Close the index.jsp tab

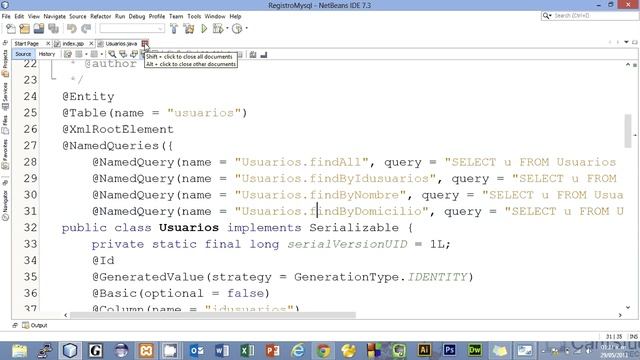click(x=91, y=43)
